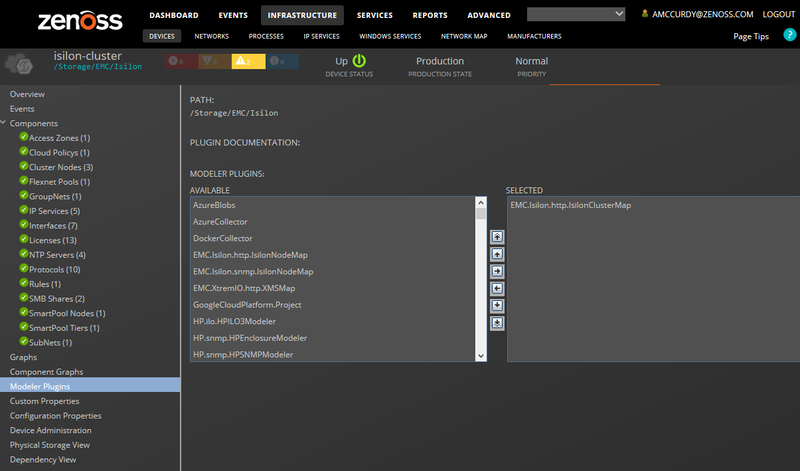
Task: Click the green check icon for Licenses
Action: [x=23, y=239]
